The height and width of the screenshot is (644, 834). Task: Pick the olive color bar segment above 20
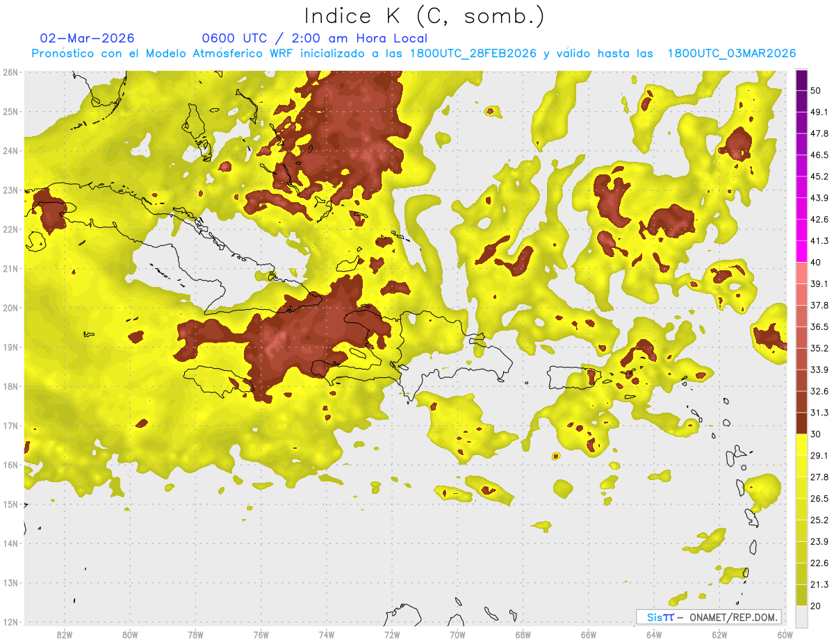pos(802,595)
